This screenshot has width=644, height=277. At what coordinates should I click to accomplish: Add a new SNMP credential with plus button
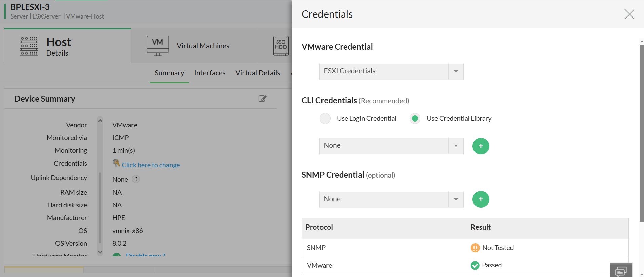pos(481,199)
